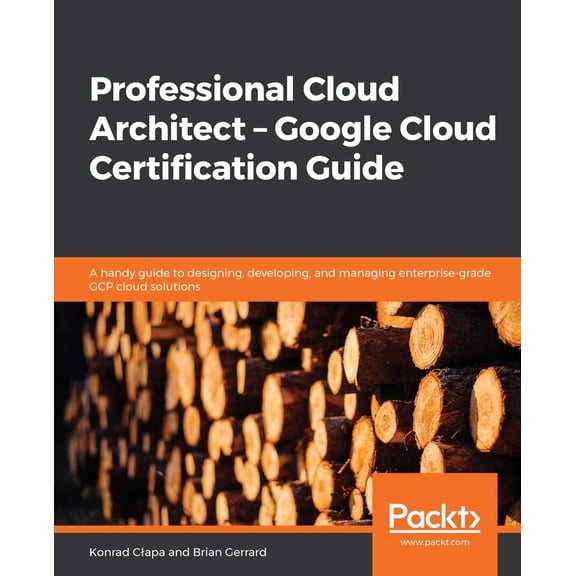This screenshot has height=576, width=576.
Task: Click the www.packt.com text
Action: click(x=435, y=542)
